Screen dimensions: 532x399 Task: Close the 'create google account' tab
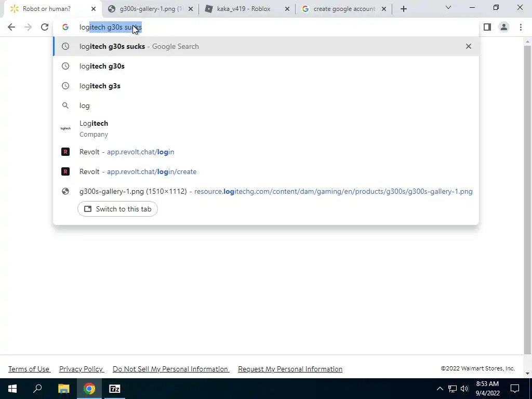coord(384,9)
